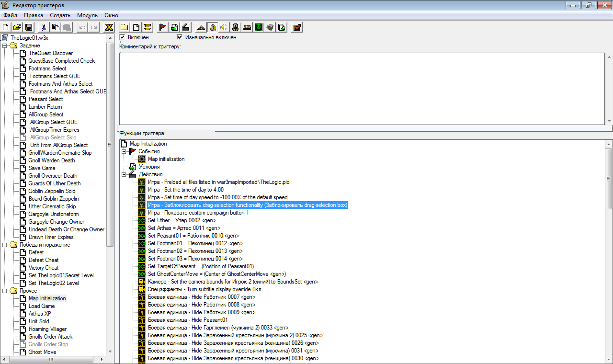This screenshot has height=364, width=613.
Task: Select the Save Game trigger
Action: tap(42, 168)
